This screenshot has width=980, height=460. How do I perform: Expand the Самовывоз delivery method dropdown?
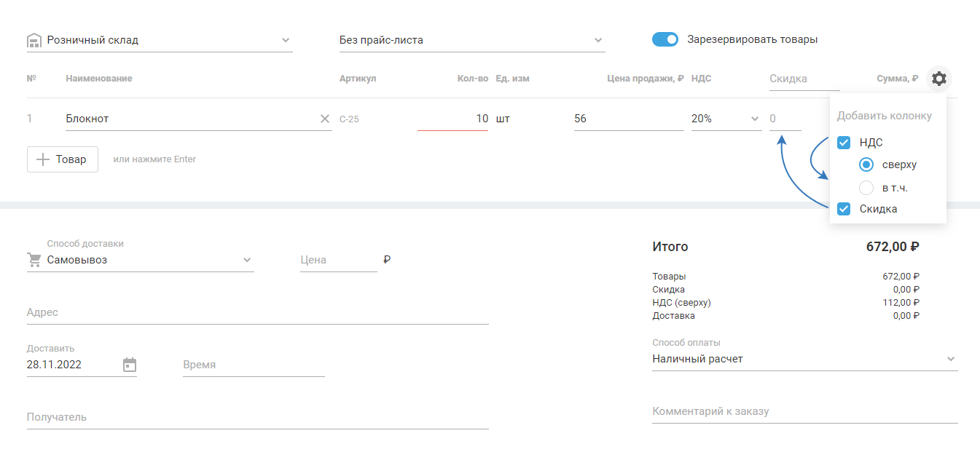pos(247,260)
